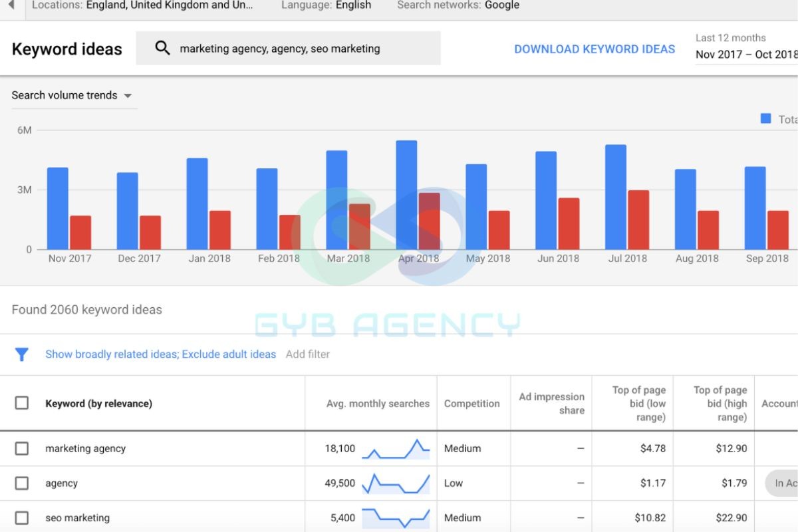
Task: Tick the checkbox for marketing agency
Action: tap(22, 448)
